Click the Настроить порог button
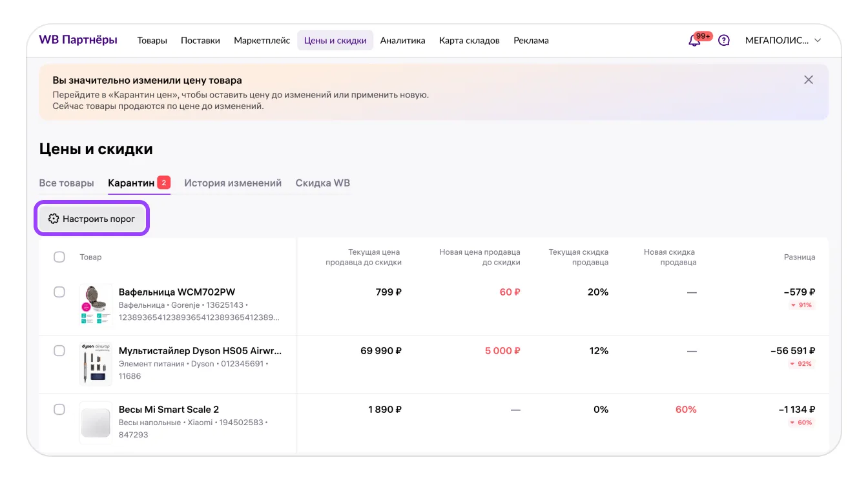The width and height of the screenshot is (868, 480). 92,219
